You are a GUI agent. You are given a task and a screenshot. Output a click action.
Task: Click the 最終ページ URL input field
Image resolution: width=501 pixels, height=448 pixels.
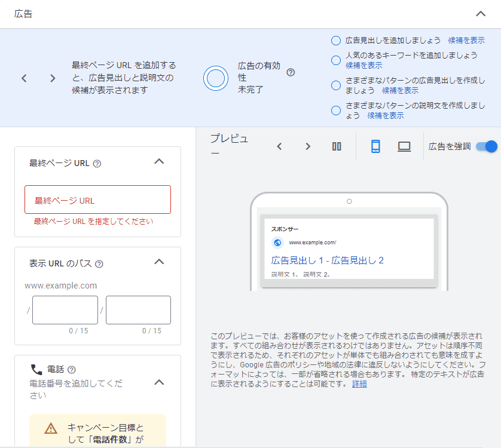pos(97,200)
